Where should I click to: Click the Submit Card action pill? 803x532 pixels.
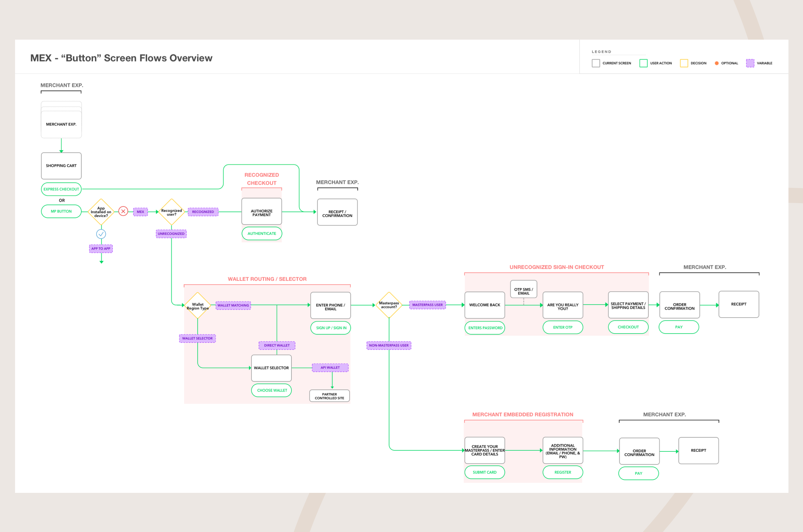(484, 472)
